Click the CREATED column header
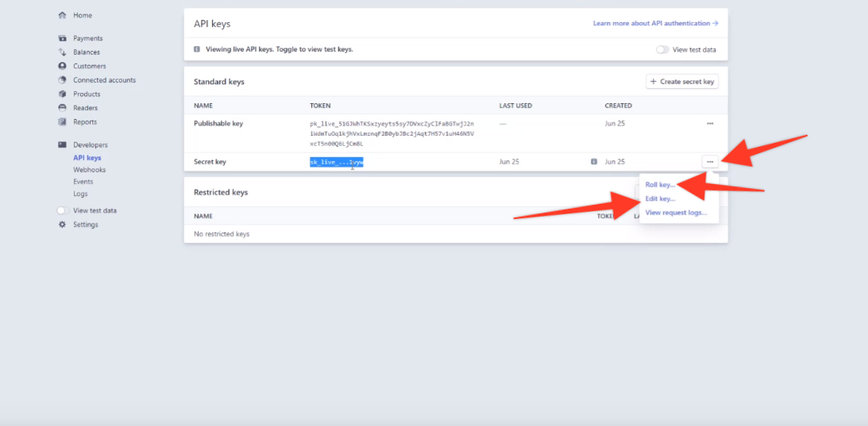Image resolution: width=868 pixels, height=426 pixels. 619,106
